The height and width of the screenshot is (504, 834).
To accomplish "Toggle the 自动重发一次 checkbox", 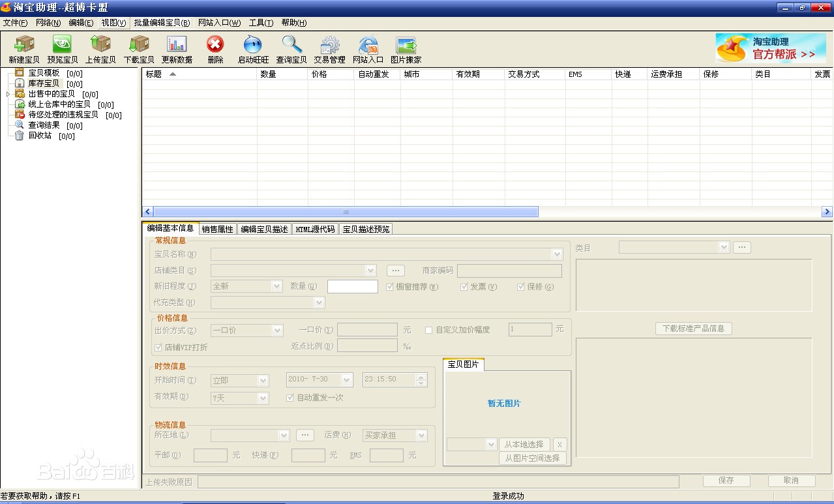I will 291,398.
